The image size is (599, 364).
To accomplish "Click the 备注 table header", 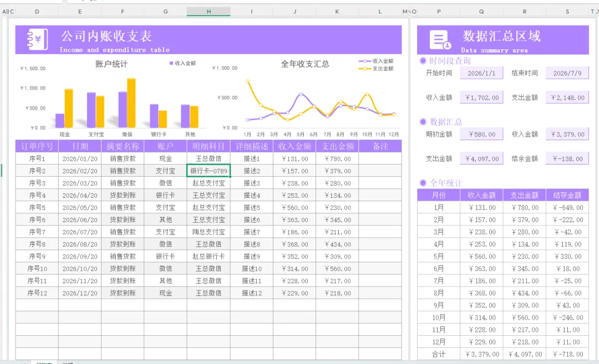I will coord(380,146).
